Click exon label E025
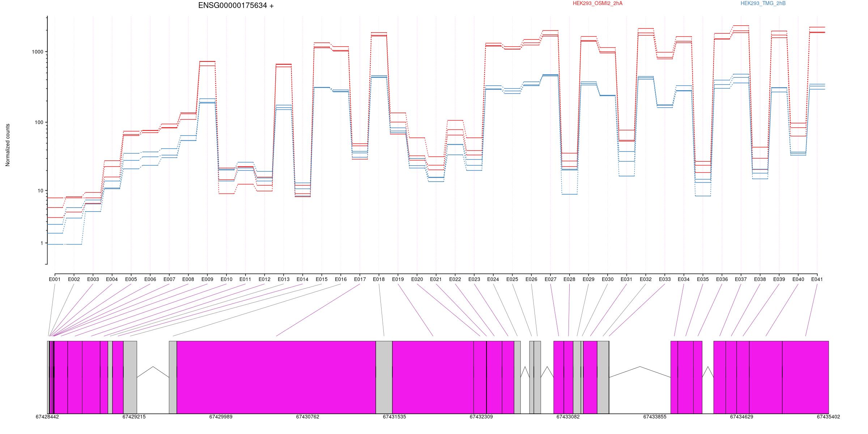Screen dimensions: 868x434 click(x=512, y=279)
